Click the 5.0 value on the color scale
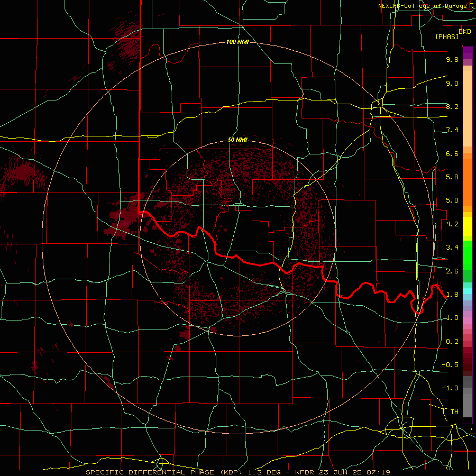Viewport: 476px width, 476px height. [452, 200]
